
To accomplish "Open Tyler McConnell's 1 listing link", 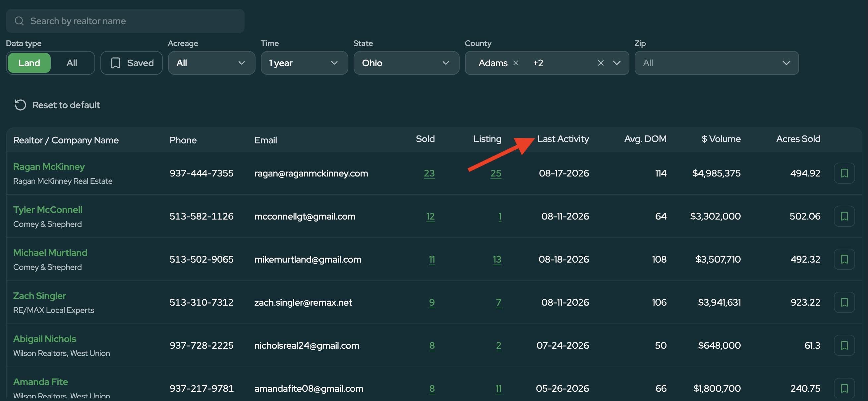I will (500, 217).
